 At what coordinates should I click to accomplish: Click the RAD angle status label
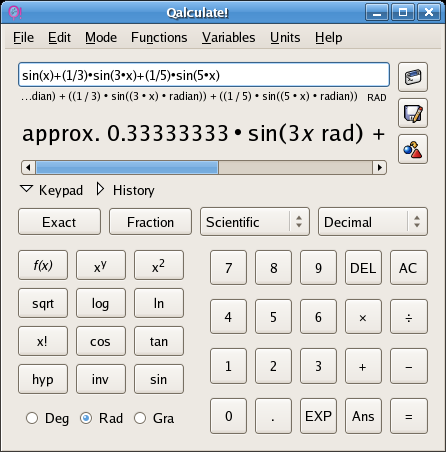point(377,97)
